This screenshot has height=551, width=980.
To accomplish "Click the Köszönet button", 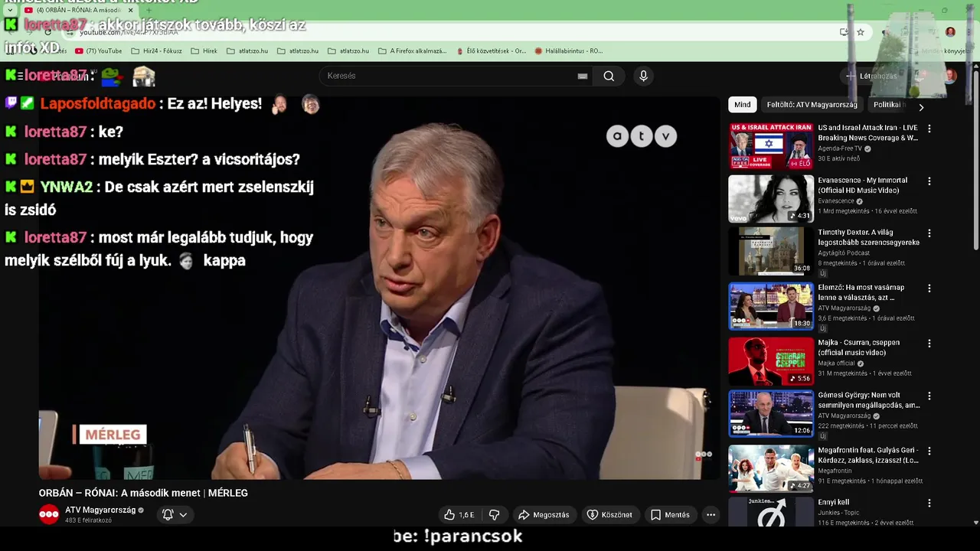I will [609, 515].
